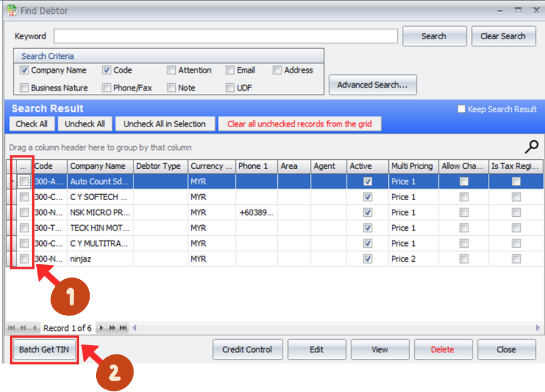This screenshot has height=392, width=545.
Task: Click the Find Debtor window icon
Action: (x=11, y=10)
